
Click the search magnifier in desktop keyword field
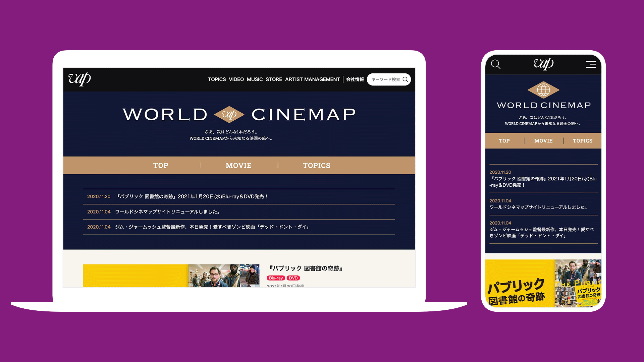pos(405,79)
